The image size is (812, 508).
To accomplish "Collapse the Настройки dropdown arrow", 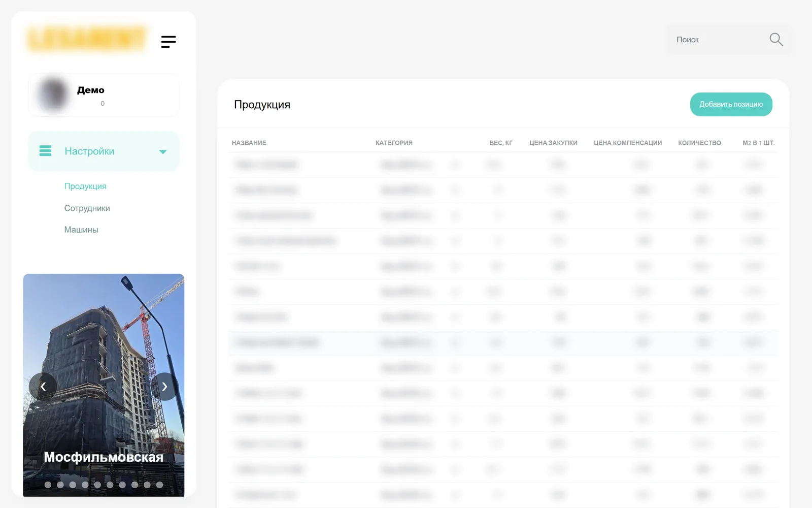I will coord(163,151).
